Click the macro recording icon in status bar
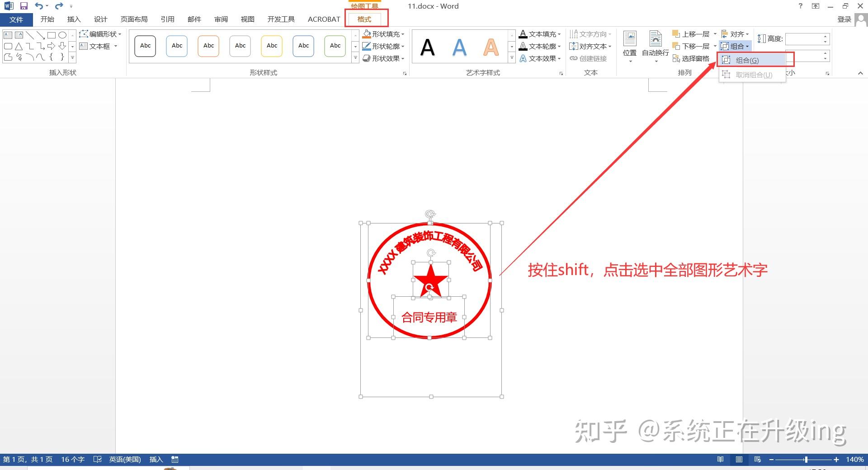The height and width of the screenshot is (470, 868). coord(175,460)
